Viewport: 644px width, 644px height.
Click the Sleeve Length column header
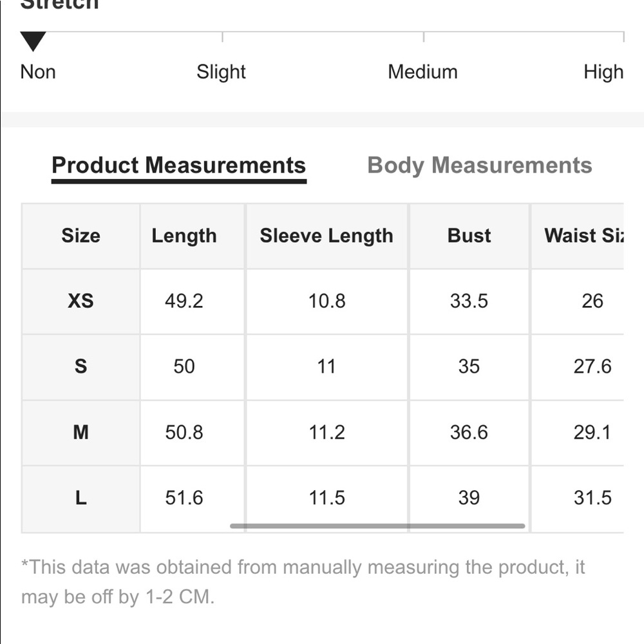(x=327, y=236)
